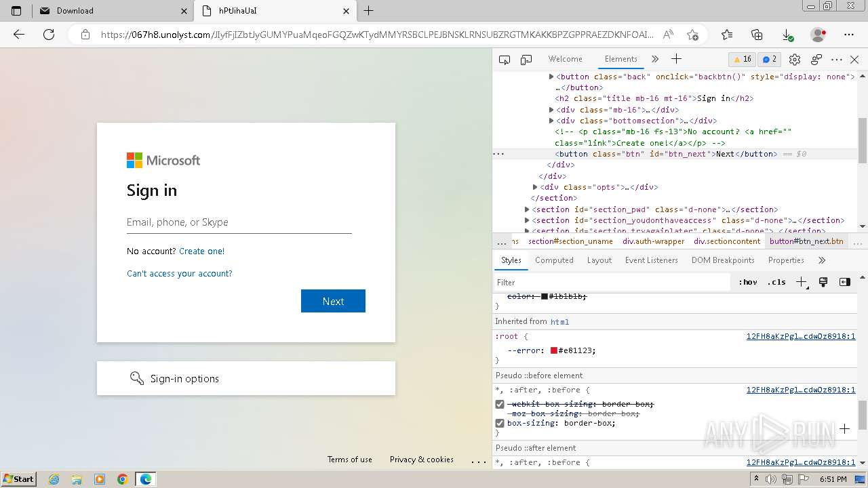Open the DOM Breakpoints pane tab
The height and width of the screenshot is (488, 868).
pyautogui.click(x=723, y=260)
